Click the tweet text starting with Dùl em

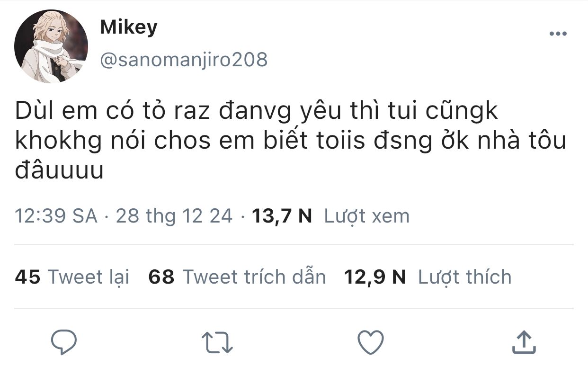click(x=291, y=141)
